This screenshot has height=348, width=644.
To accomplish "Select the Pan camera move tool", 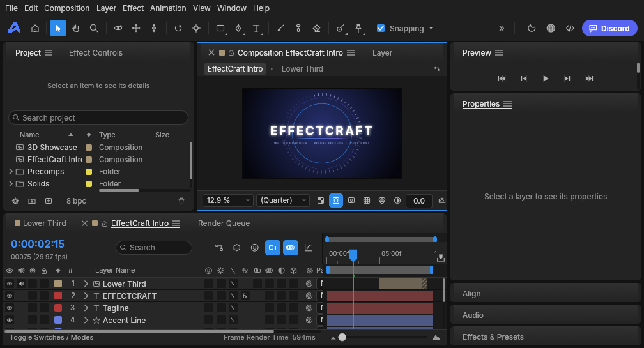I will [x=136, y=28].
